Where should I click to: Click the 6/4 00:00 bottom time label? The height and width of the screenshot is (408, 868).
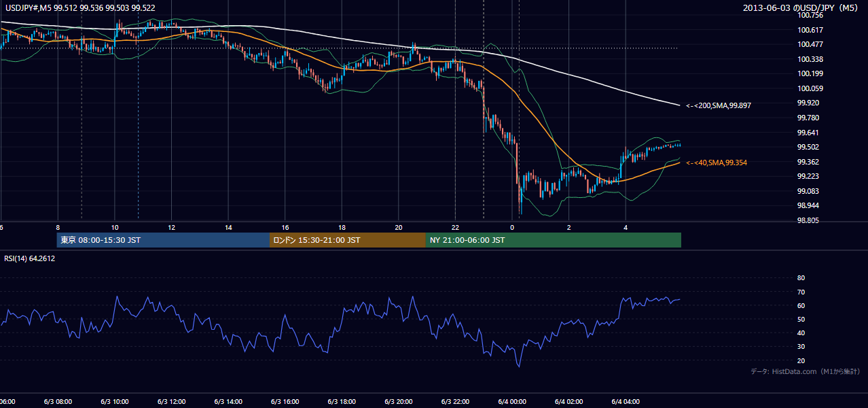(512, 401)
